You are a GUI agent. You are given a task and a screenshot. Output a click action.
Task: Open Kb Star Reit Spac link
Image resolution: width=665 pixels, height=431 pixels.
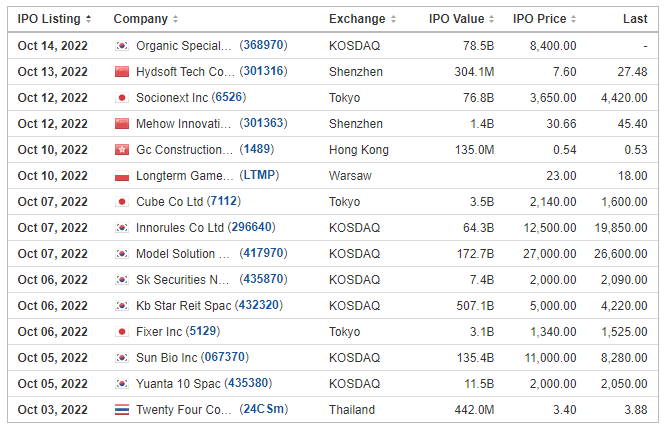(183, 305)
